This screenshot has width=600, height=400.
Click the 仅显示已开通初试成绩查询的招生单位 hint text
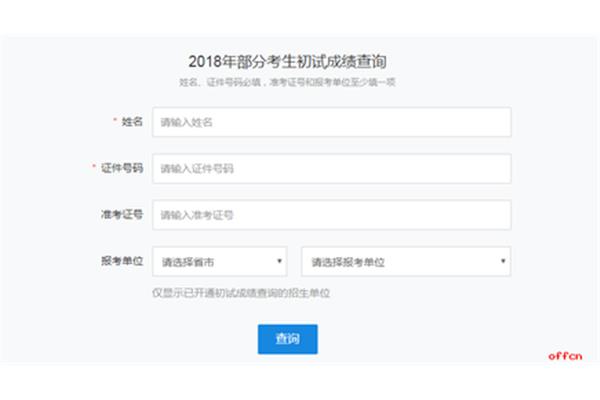[x=241, y=293]
